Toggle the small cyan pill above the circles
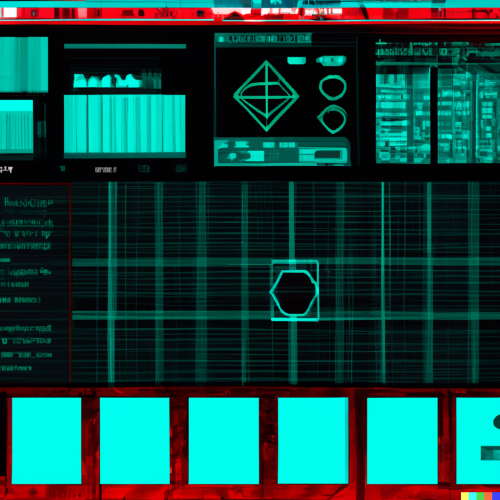Image resolution: width=500 pixels, height=500 pixels. (297, 60)
